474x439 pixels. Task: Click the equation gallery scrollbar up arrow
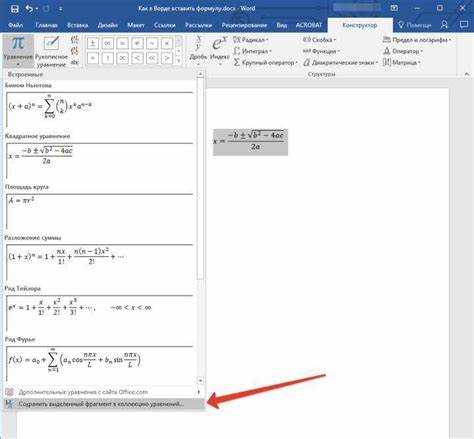tap(200, 74)
